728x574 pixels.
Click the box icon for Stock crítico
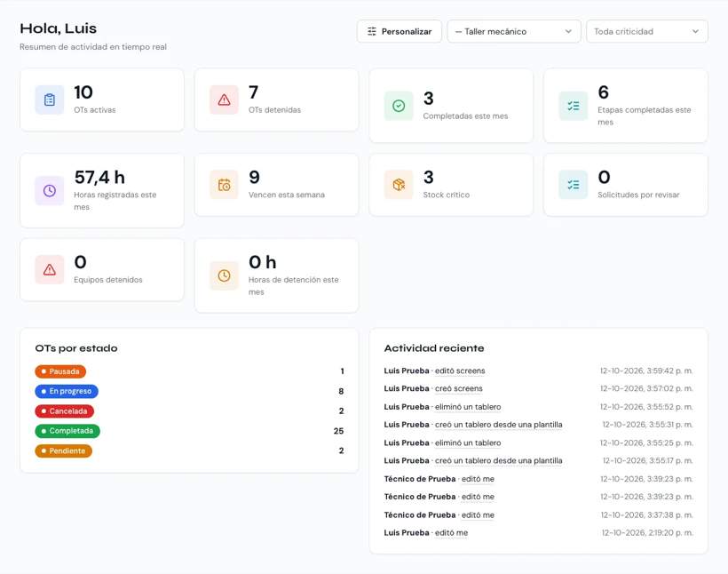[x=399, y=185]
